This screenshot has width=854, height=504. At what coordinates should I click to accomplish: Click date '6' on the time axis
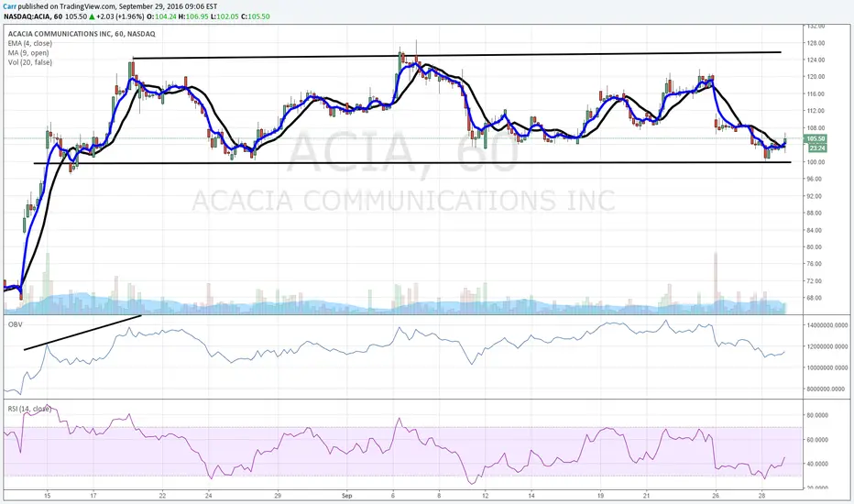[393, 496]
